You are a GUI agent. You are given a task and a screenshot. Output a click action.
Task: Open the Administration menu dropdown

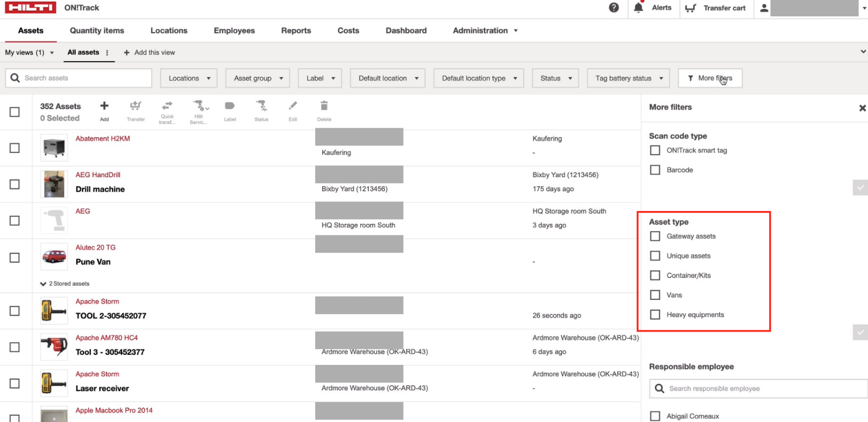click(485, 30)
